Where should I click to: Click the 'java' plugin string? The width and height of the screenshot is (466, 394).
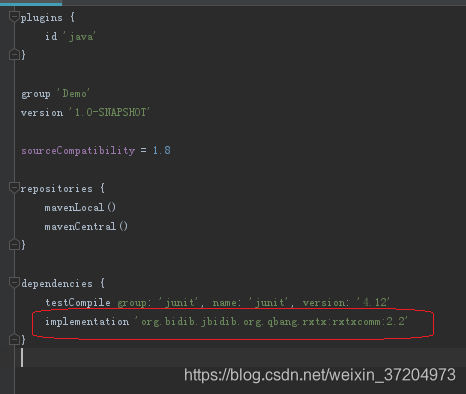coord(79,36)
